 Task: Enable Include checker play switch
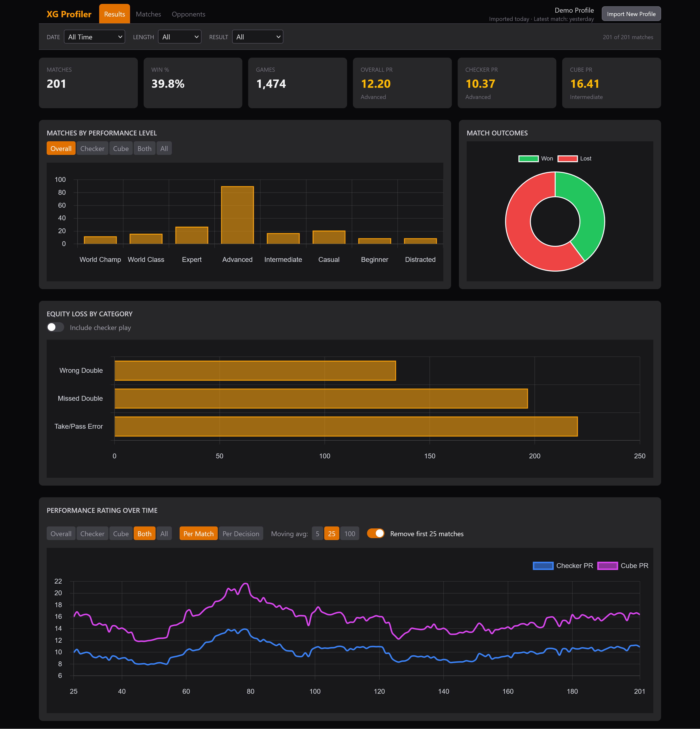click(x=55, y=327)
